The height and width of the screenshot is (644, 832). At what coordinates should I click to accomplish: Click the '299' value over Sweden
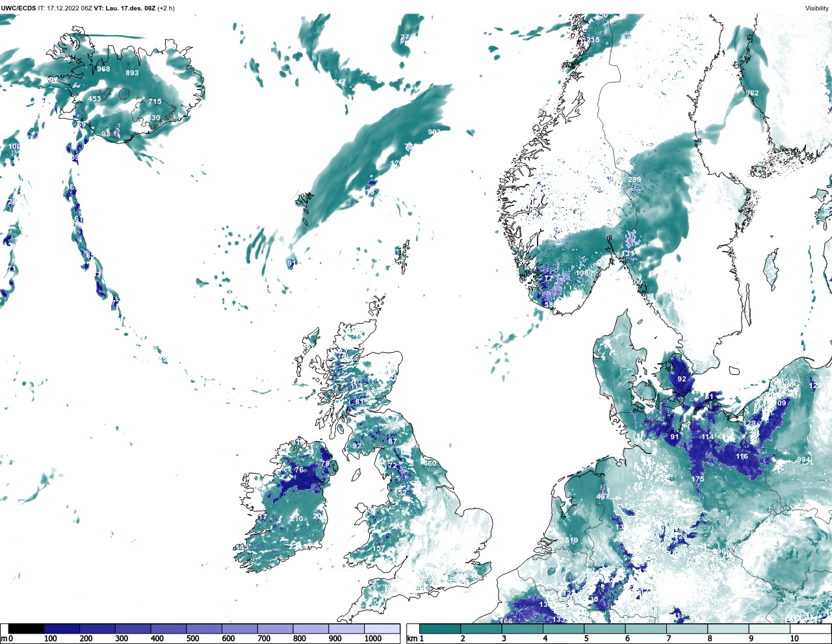click(634, 179)
